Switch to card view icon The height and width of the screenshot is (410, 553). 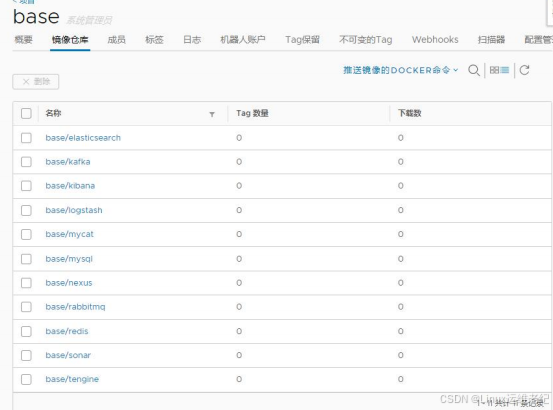[x=494, y=70]
